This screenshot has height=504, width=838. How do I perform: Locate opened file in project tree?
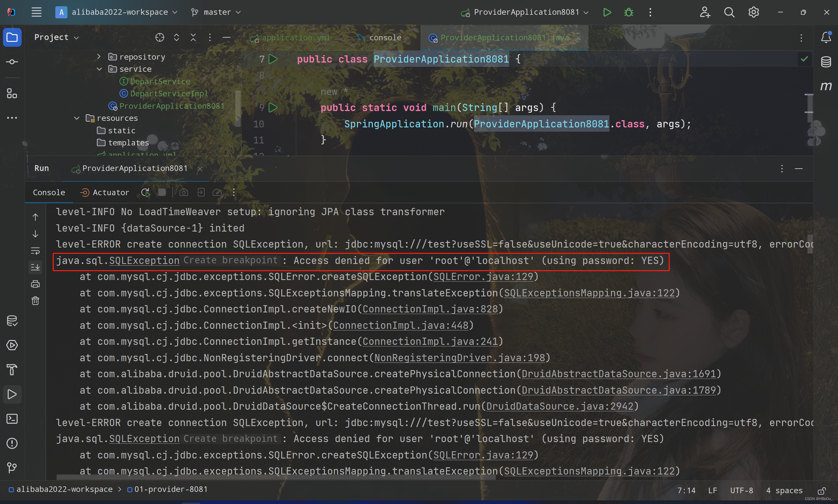[159, 37]
